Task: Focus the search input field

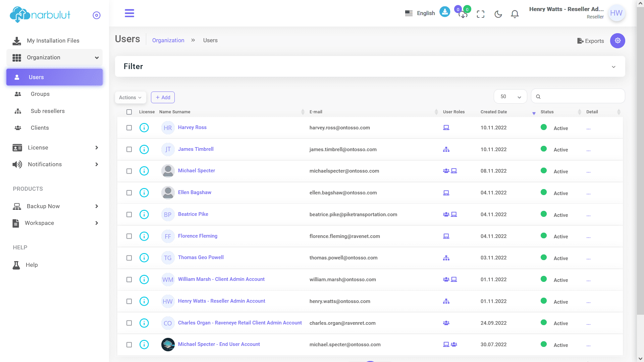Action: pyautogui.click(x=578, y=97)
